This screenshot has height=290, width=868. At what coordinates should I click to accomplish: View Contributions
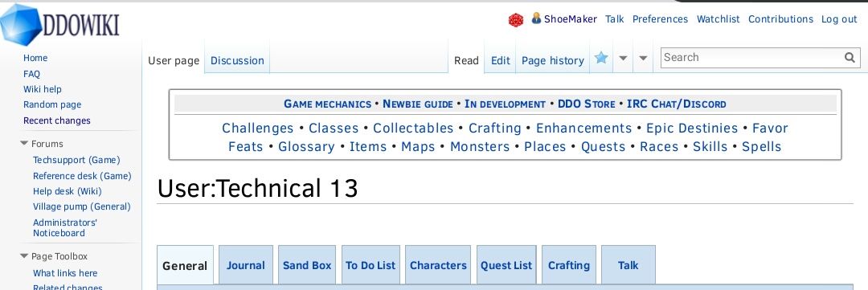pyautogui.click(x=780, y=18)
